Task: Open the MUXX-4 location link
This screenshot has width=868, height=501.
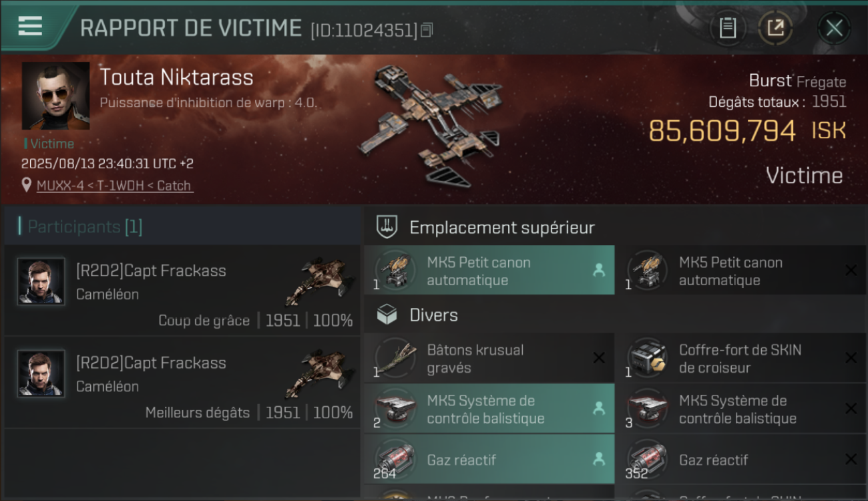Action: point(114,186)
